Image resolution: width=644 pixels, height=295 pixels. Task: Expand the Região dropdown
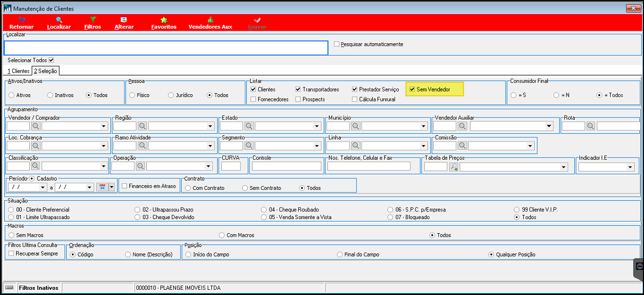[210, 126]
